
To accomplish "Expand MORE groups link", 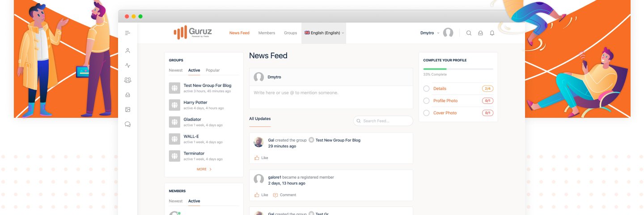I will 204,169.
